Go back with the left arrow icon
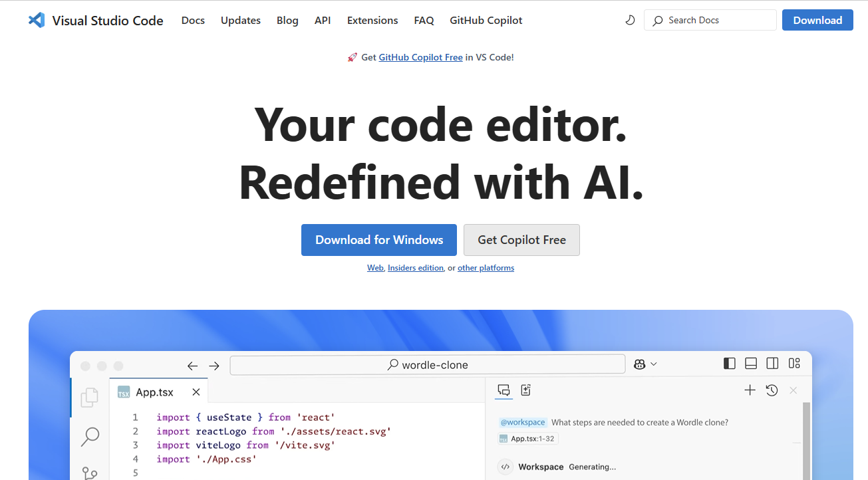Image resolution: width=868 pixels, height=480 pixels. [193, 366]
